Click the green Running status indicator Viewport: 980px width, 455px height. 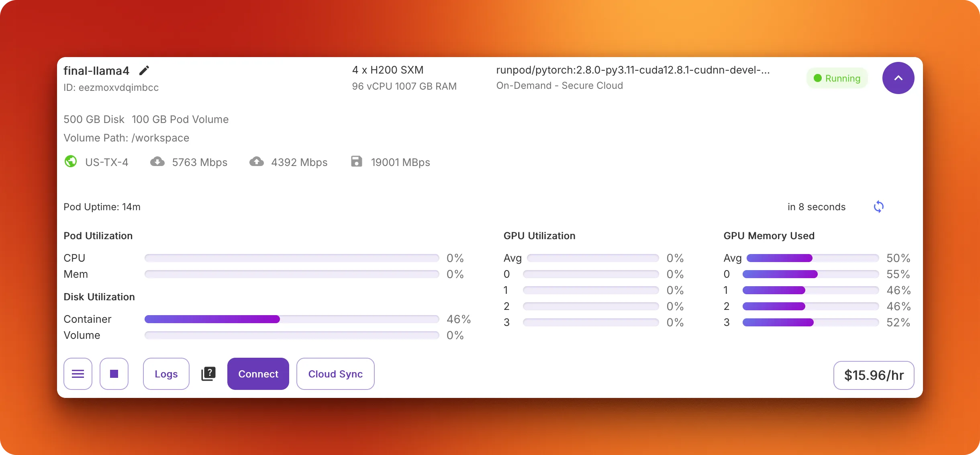817,78
